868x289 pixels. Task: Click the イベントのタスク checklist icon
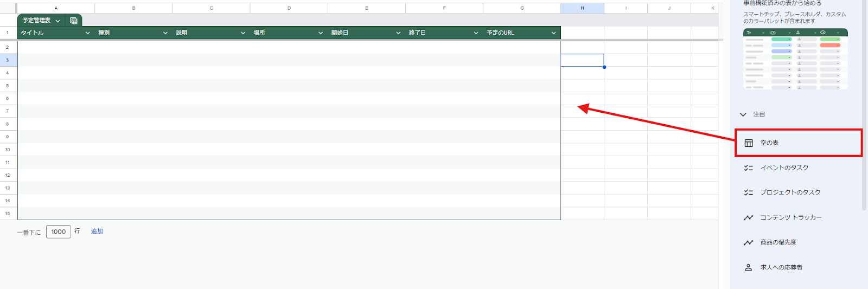(x=749, y=168)
